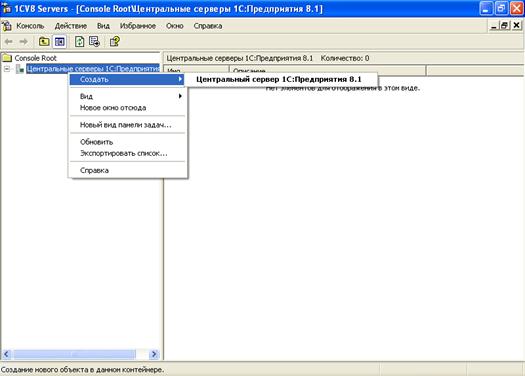Select Новый вид панели задач context entry
This screenshot has width=525, height=376.
(x=127, y=125)
